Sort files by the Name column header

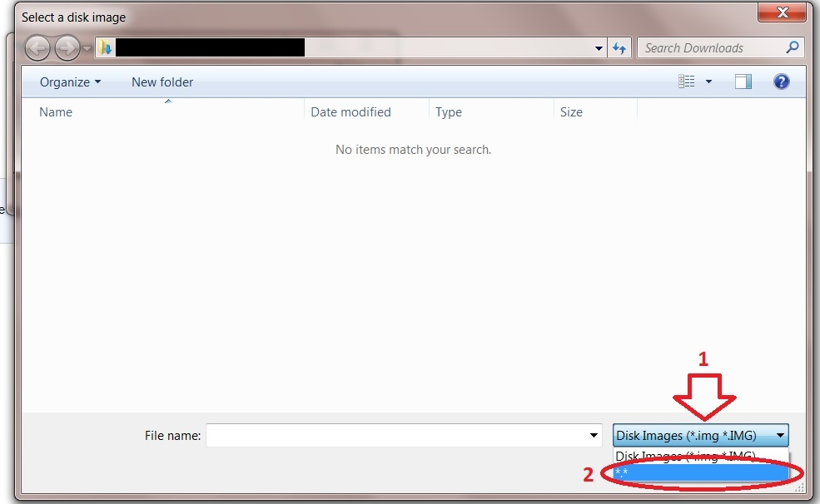pyautogui.click(x=56, y=112)
